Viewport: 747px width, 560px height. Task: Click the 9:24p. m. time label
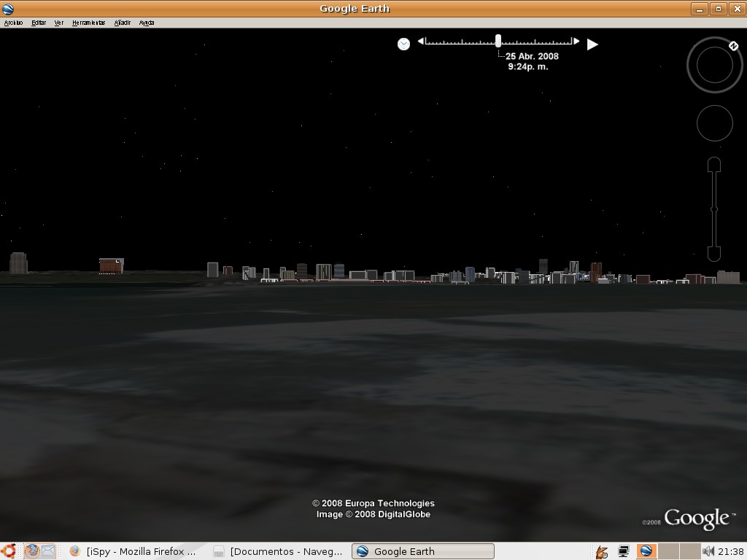[x=528, y=66]
